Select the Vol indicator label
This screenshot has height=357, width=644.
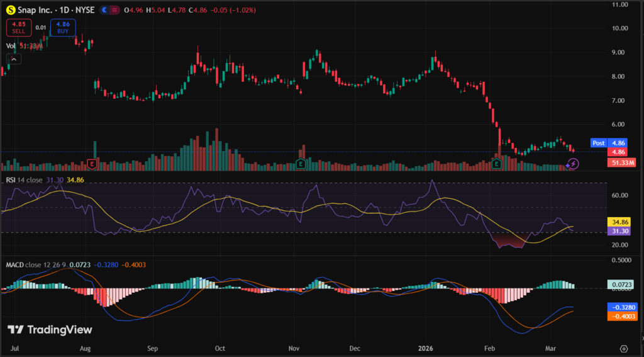point(11,45)
